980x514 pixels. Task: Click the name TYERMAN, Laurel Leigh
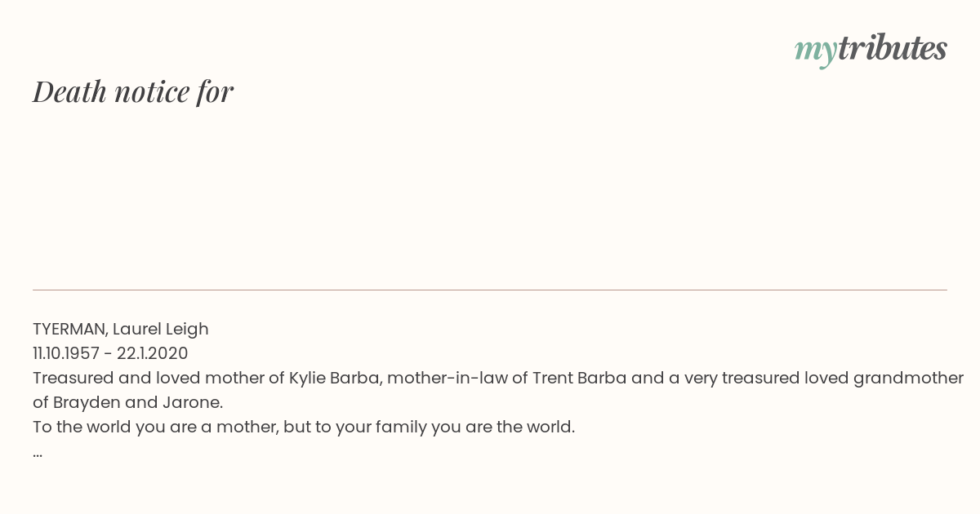(121, 329)
